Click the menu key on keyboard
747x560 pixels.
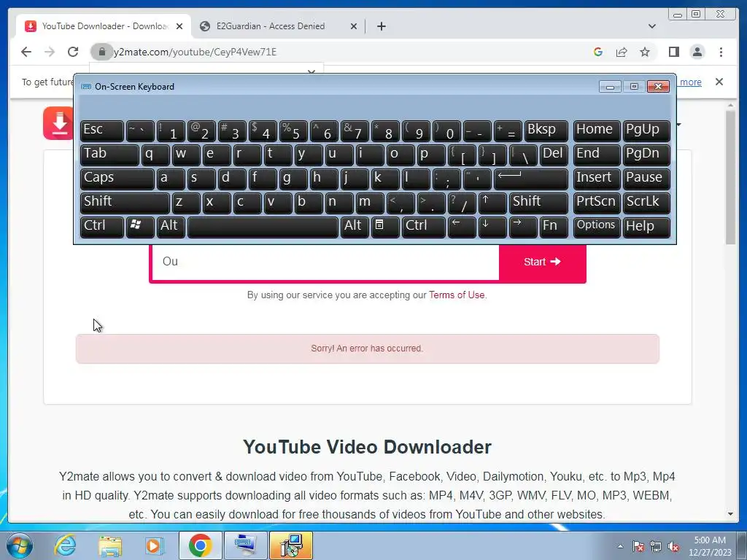[384, 227]
